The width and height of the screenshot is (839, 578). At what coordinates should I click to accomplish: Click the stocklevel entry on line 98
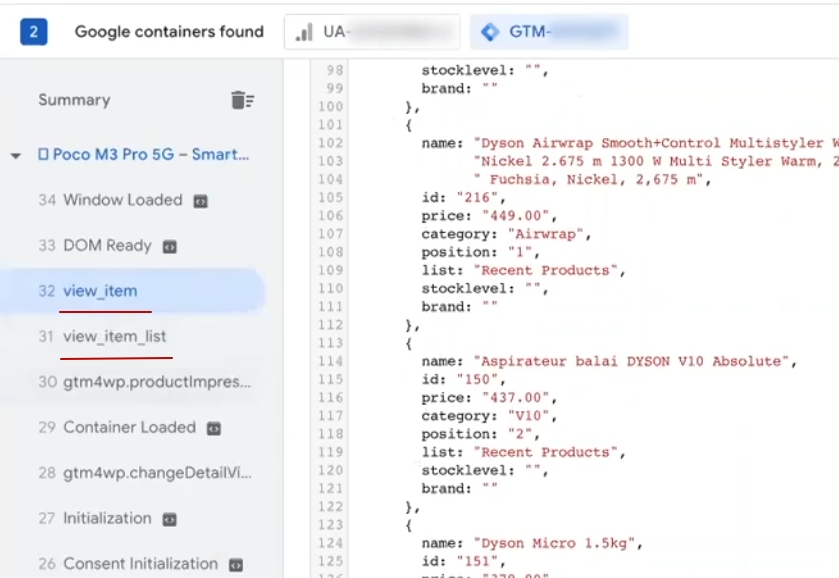[x=485, y=71]
